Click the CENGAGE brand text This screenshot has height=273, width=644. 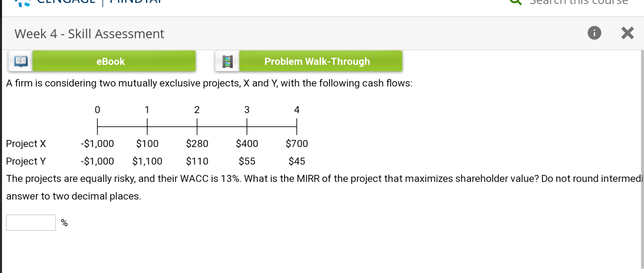click(x=67, y=1)
